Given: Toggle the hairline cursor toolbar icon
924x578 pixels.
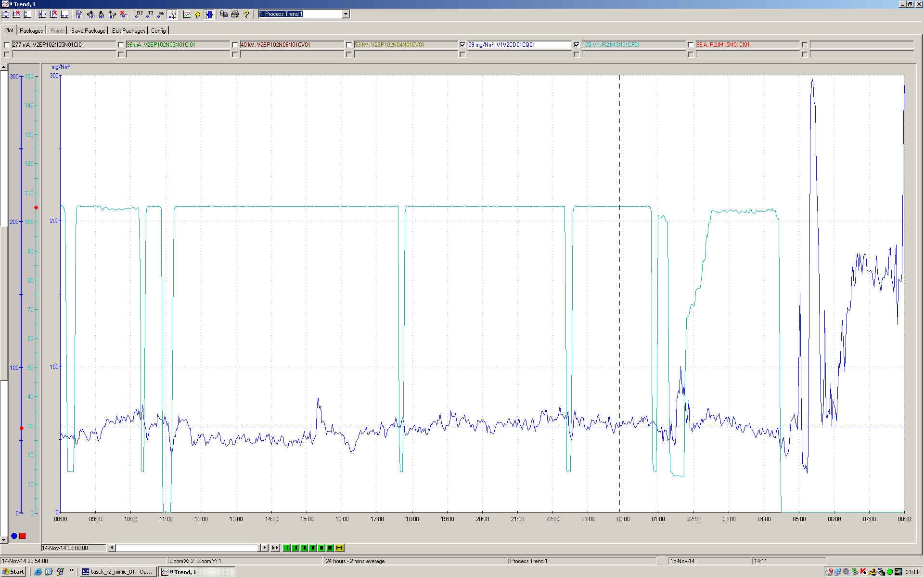Looking at the screenshot, I should (x=209, y=14).
